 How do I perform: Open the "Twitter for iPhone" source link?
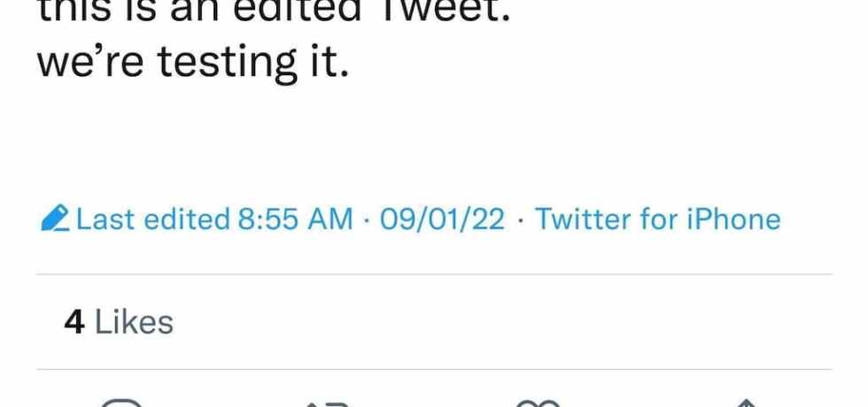coord(657,219)
